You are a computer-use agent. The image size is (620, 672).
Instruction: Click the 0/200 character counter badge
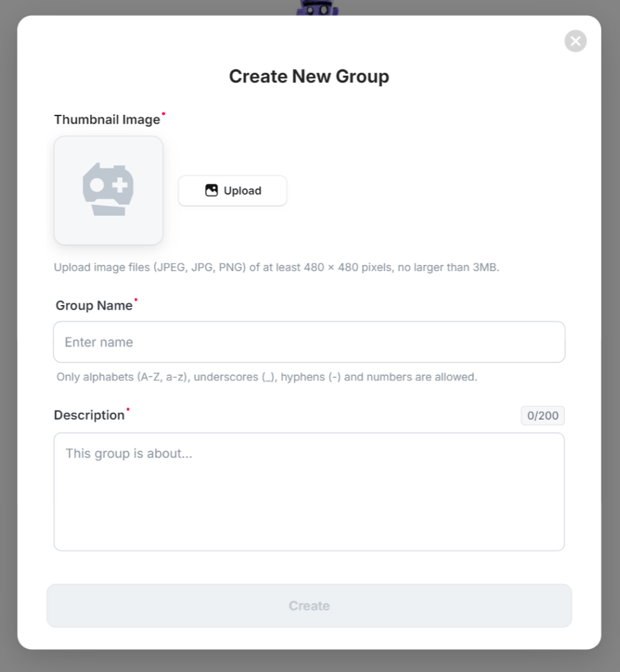click(543, 416)
